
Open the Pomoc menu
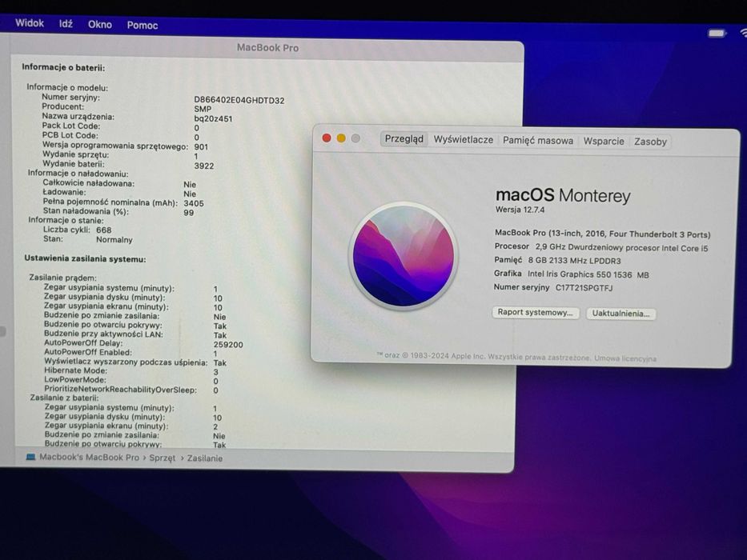[142, 26]
